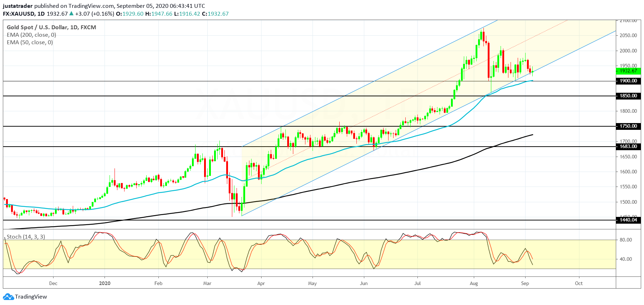Click the TradingView brand text at bottom
Screen dimensions: 644x305
coord(31,297)
